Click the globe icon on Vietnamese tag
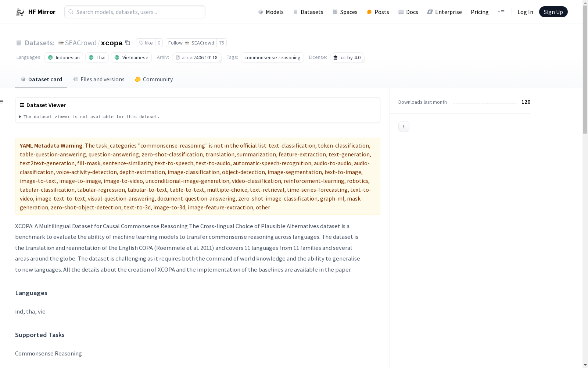 (x=117, y=57)
